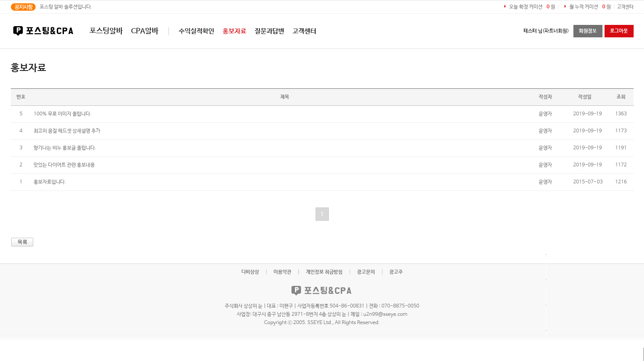Click the 회원정보 button

pyautogui.click(x=588, y=31)
